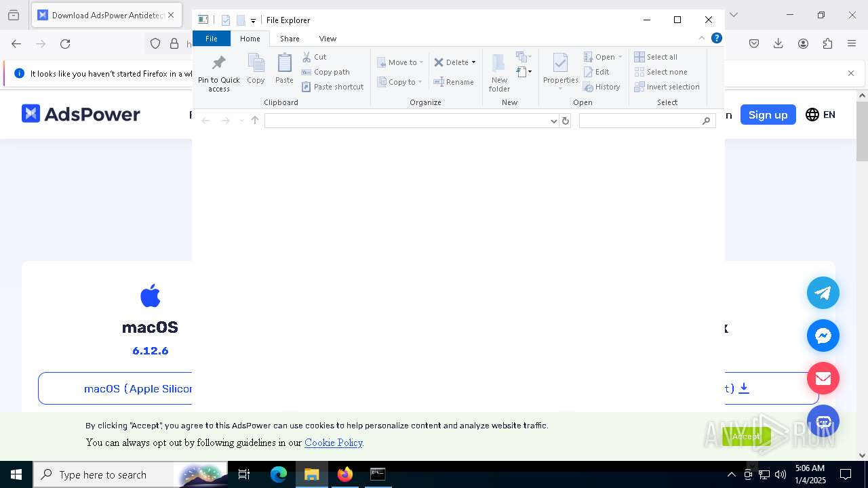Show file History from ribbon

click(x=601, y=87)
